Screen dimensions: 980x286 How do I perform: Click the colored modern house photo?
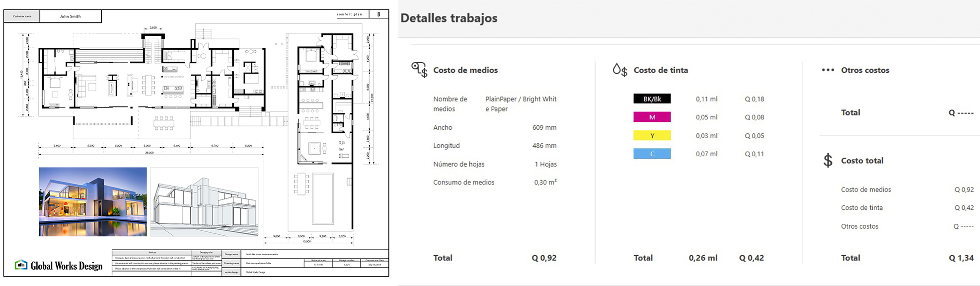point(93,201)
